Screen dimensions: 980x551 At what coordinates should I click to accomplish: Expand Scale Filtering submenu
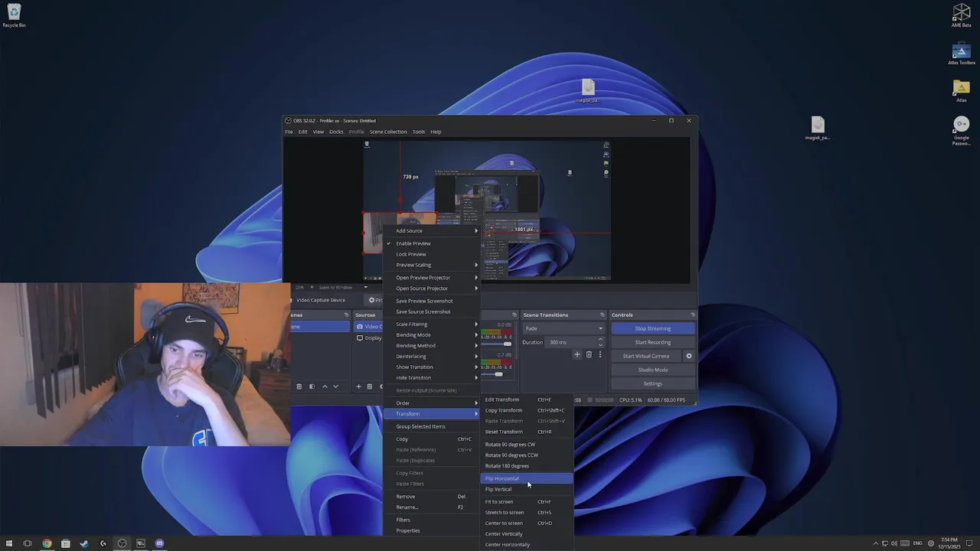pyautogui.click(x=431, y=324)
